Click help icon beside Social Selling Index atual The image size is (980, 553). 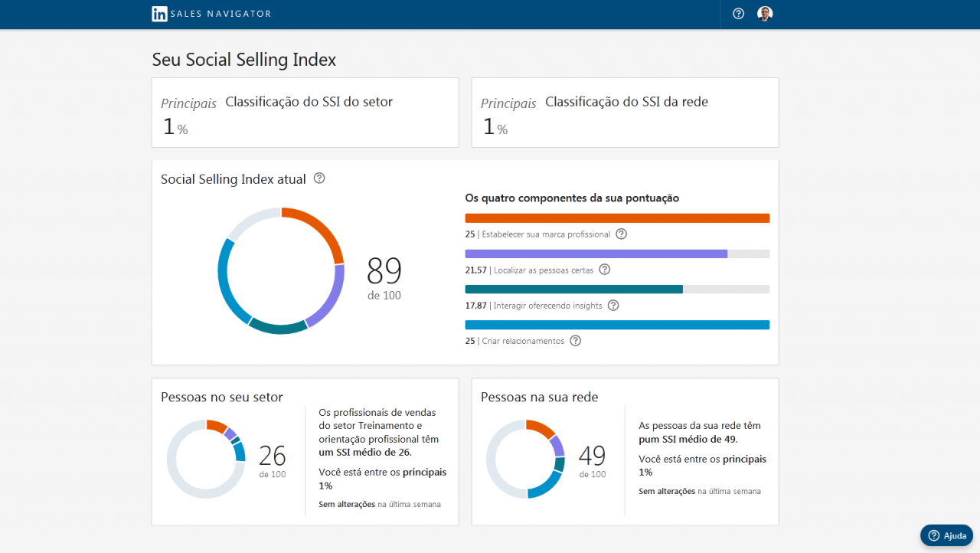point(319,178)
